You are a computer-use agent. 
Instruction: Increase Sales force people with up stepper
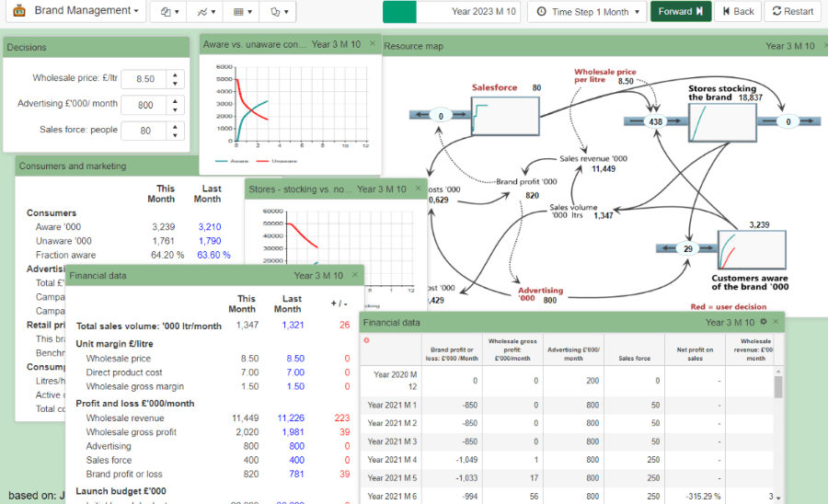click(x=175, y=126)
